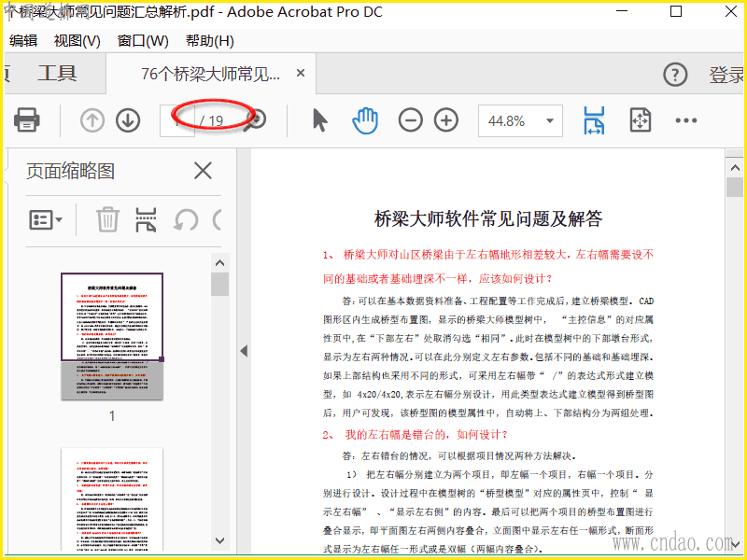Close the 76个桥梁大师常见 document tab

coord(301,73)
